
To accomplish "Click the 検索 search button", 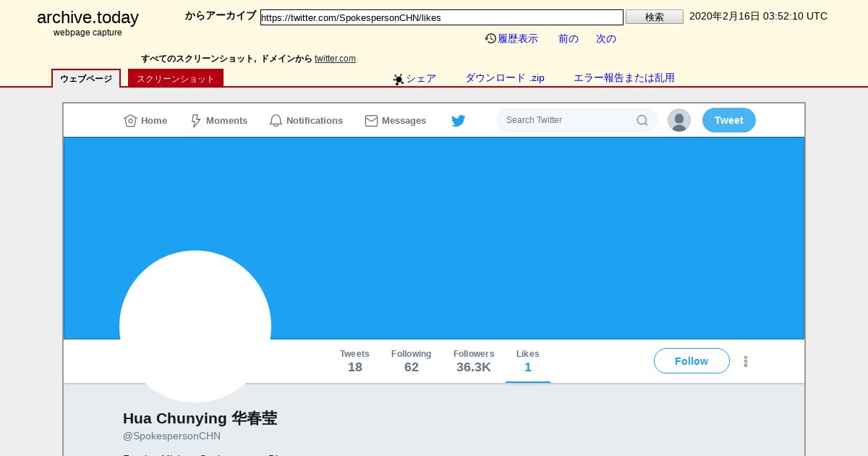I will pos(655,17).
